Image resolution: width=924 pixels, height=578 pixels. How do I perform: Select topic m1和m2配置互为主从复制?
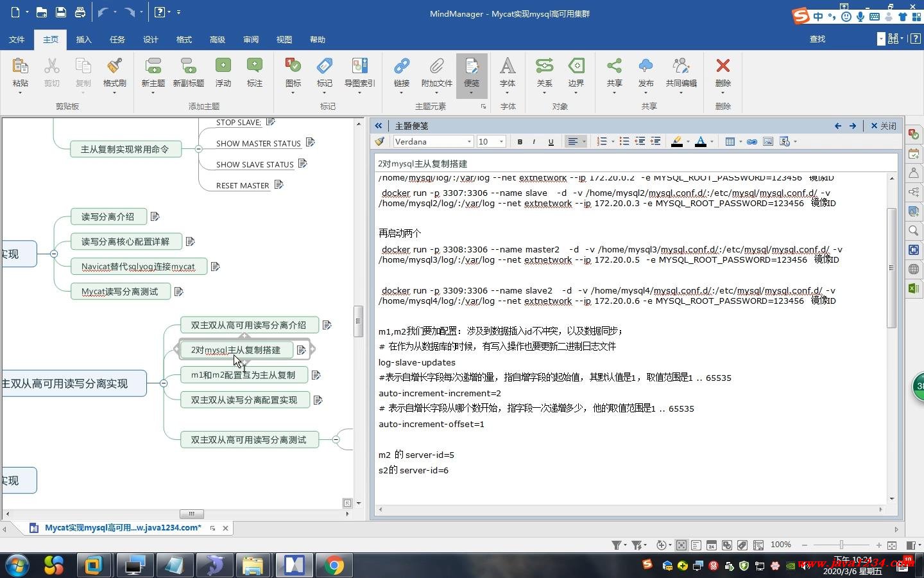tap(243, 375)
